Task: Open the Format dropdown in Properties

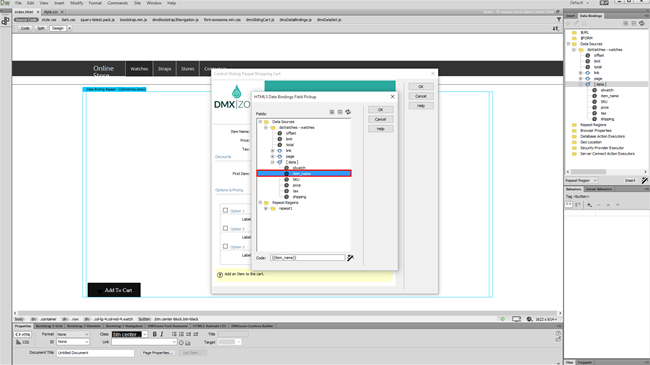Action: coord(73,334)
